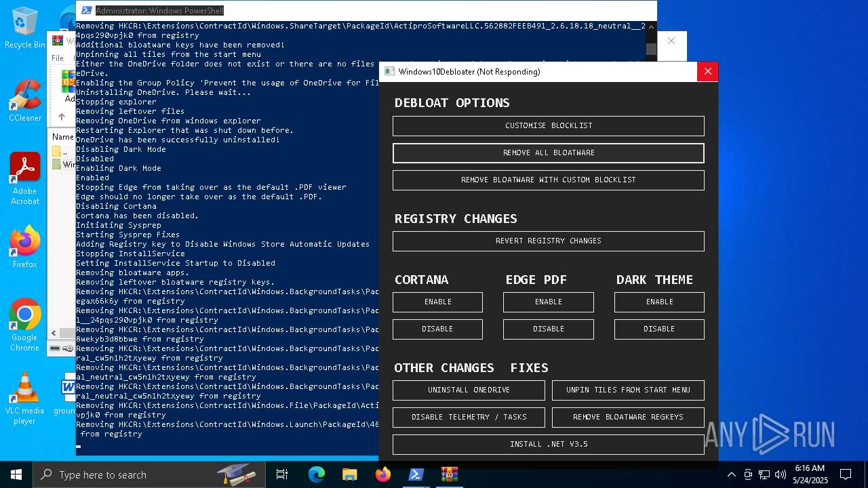The width and height of the screenshot is (868, 488).
Task: Click the Windows10Debloater title bar icon
Action: (x=389, y=71)
